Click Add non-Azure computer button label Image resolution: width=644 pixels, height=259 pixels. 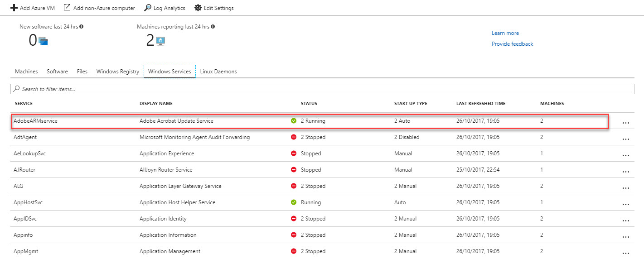point(104,8)
